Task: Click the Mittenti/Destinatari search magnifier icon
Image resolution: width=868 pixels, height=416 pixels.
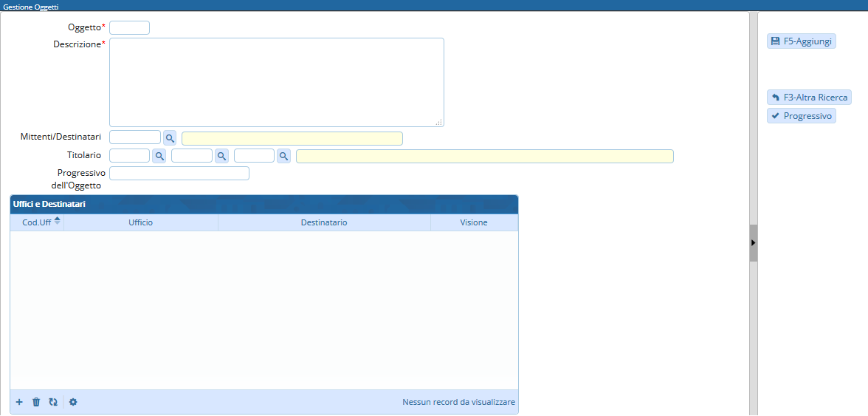Action: 170,138
